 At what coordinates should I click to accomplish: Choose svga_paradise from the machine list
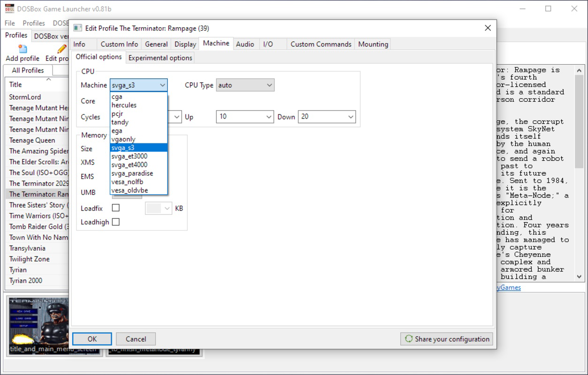click(138, 173)
